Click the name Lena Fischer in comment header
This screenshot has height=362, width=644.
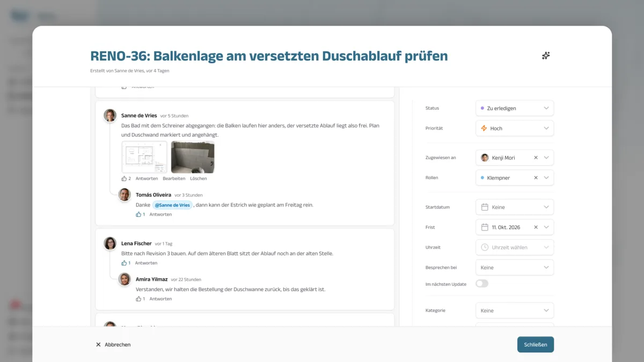[x=136, y=243]
